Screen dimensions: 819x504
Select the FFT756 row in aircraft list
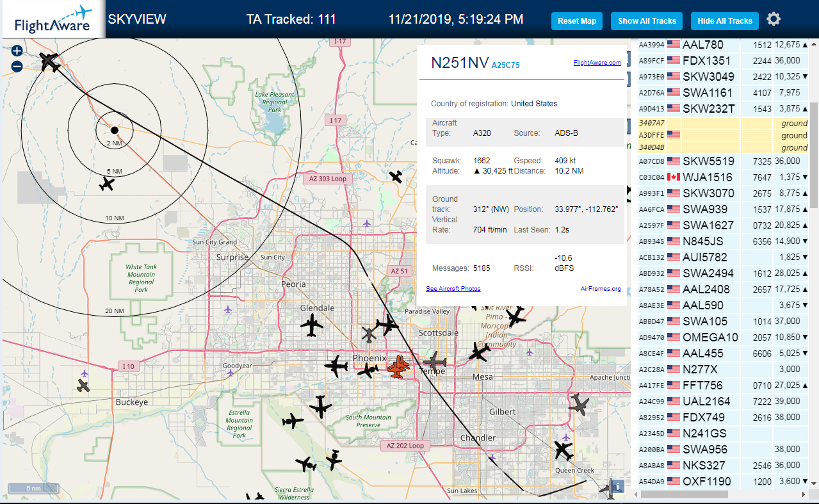coord(723,386)
